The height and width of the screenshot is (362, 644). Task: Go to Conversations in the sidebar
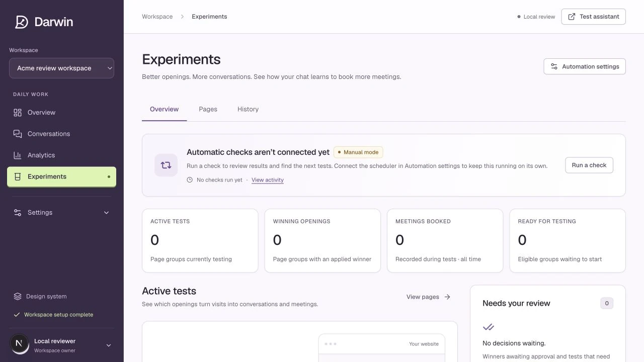[x=61, y=134]
